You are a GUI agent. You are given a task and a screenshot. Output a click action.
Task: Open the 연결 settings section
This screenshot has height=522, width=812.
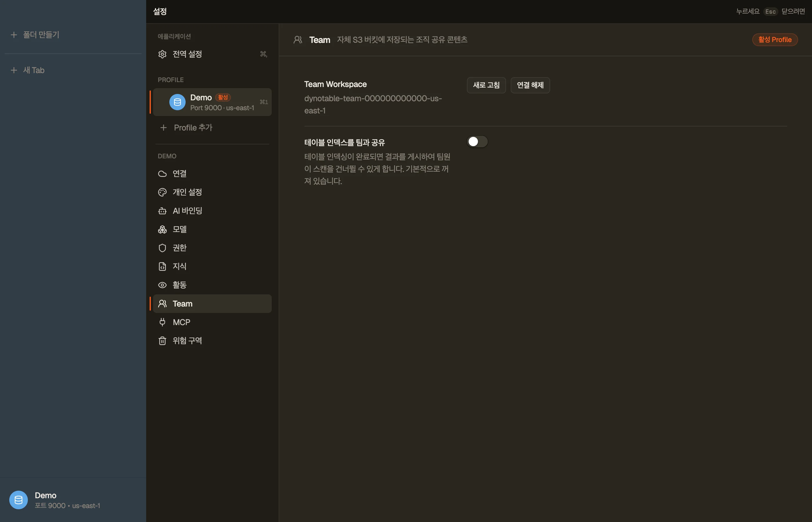point(212,173)
